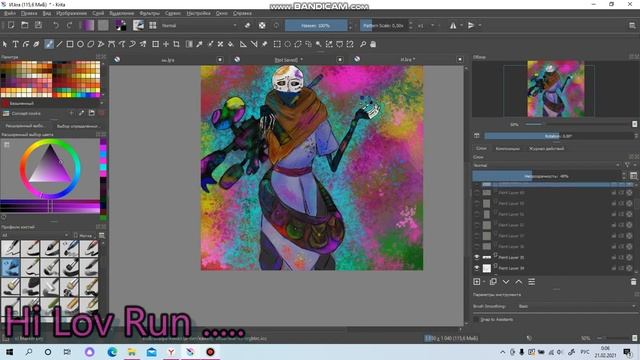Select the straight Line tool
640x360 pixels.
(59, 44)
